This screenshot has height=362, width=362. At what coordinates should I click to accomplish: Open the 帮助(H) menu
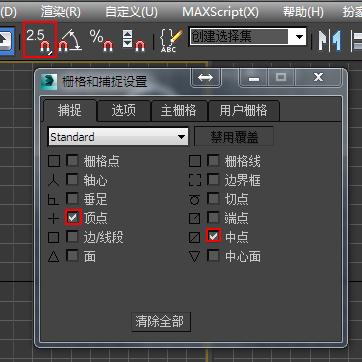tap(303, 12)
